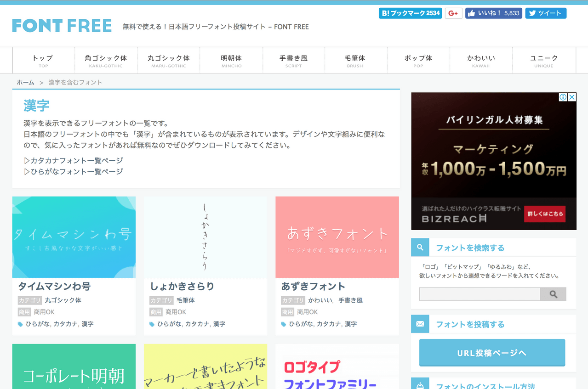The width and height of the screenshot is (588, 389).
Task: Open the 手書き風 navigation tab
Action: point(294,60)
